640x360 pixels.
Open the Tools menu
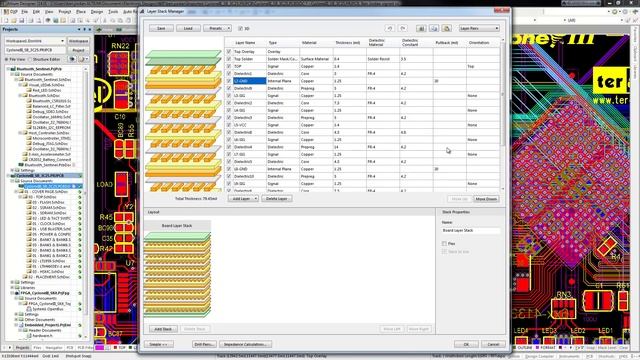point(113,12)
